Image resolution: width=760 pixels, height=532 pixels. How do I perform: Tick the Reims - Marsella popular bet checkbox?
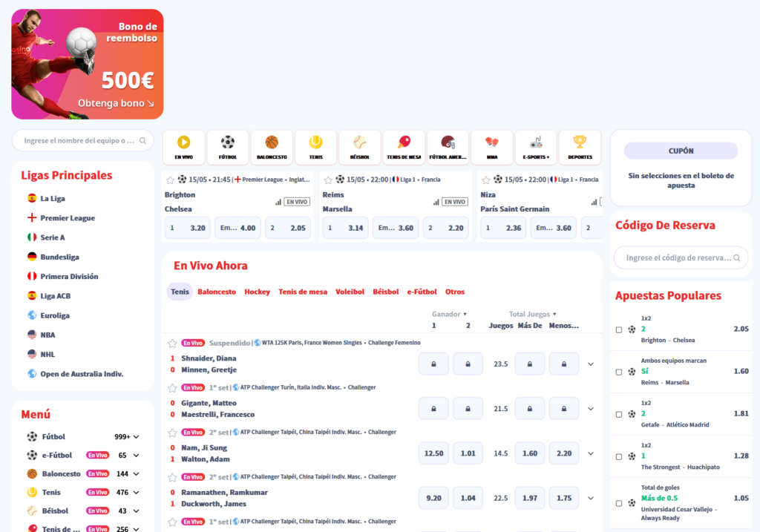[x=619, y=372]
